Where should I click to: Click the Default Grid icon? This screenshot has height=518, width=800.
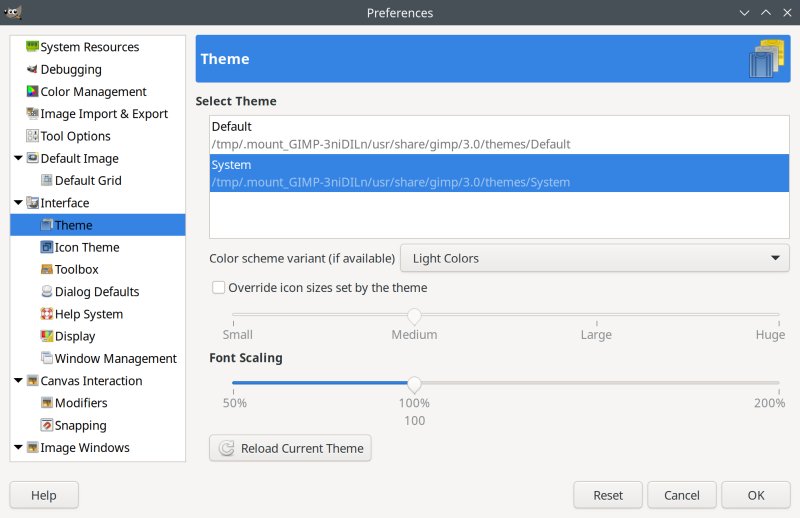pyautogui.click(x=46, y=180)
